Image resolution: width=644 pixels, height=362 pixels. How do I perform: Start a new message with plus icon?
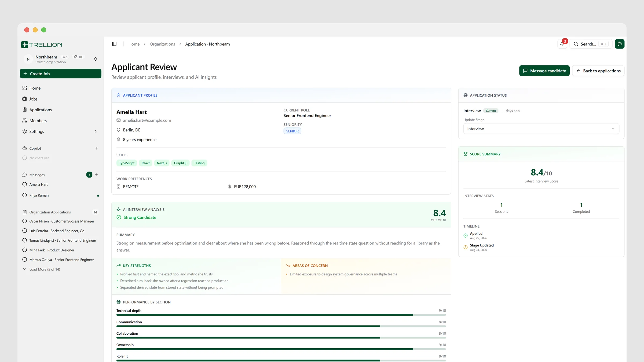pos(96,175)
